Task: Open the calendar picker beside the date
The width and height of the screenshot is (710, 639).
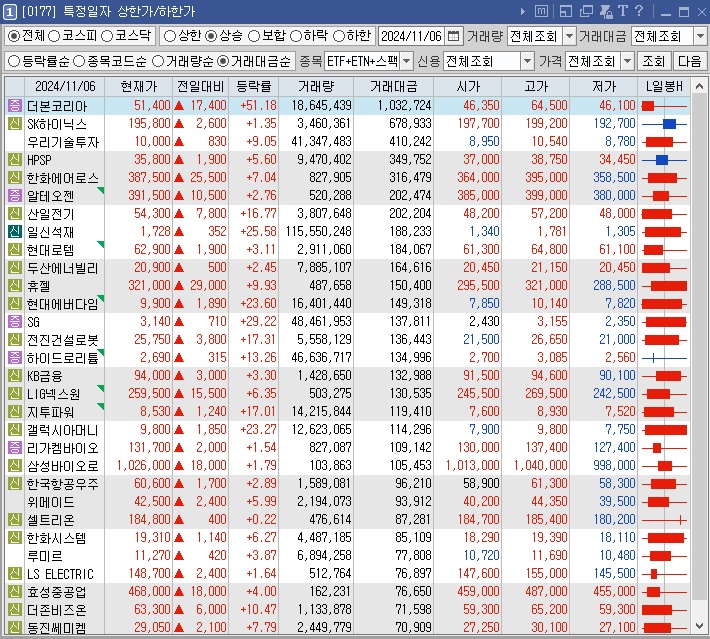Action: (x=453, y=36)
